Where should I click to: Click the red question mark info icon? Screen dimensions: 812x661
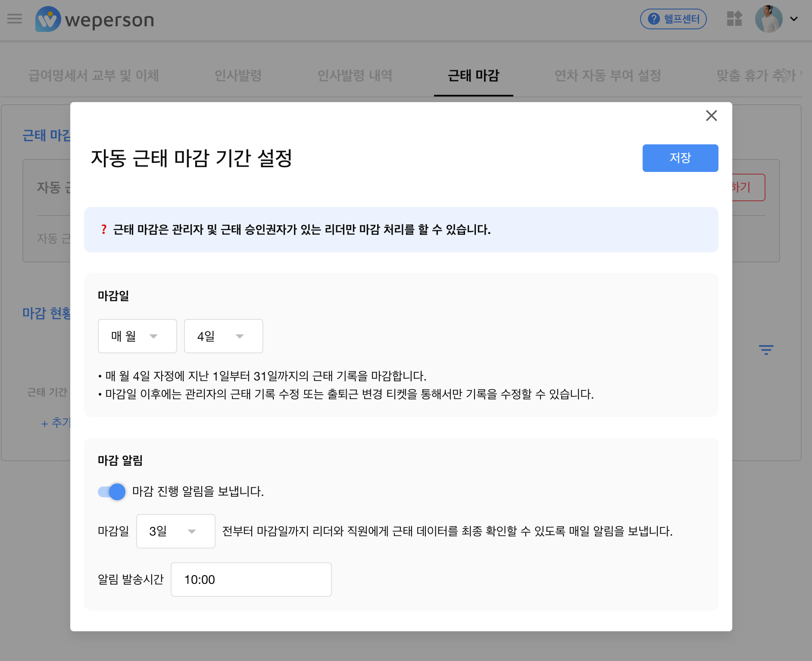[103, 230]
